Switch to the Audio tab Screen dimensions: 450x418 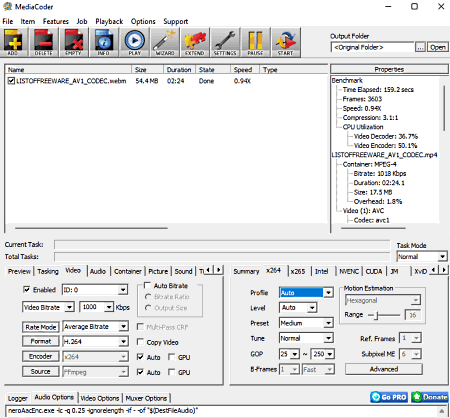tap(98, 271)
